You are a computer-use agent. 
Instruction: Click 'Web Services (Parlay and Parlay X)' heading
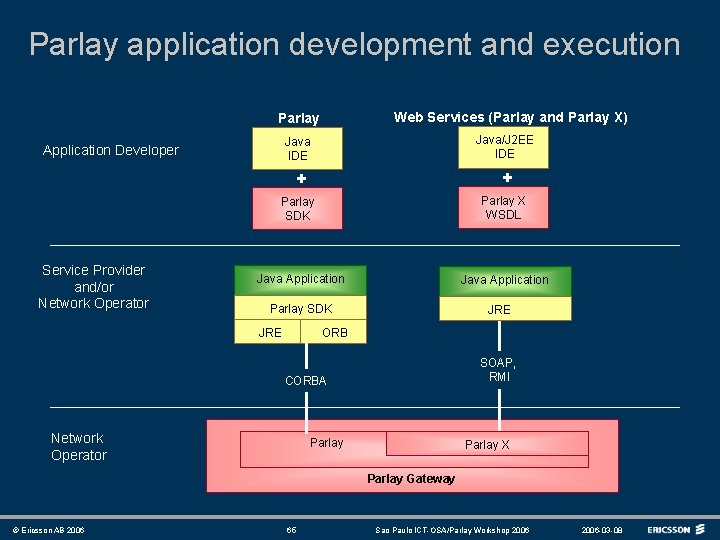511,118
